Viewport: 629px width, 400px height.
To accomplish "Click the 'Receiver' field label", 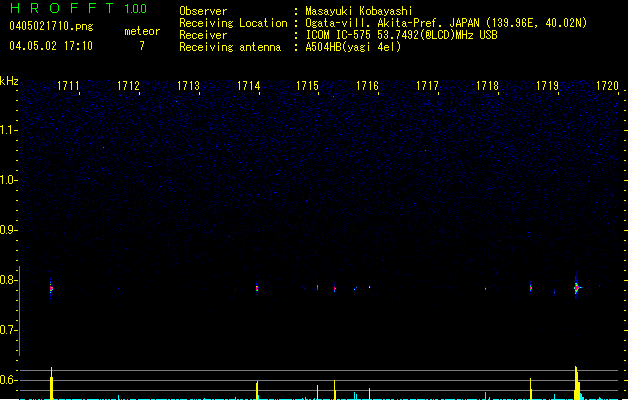I will click(x=203, y=35).
